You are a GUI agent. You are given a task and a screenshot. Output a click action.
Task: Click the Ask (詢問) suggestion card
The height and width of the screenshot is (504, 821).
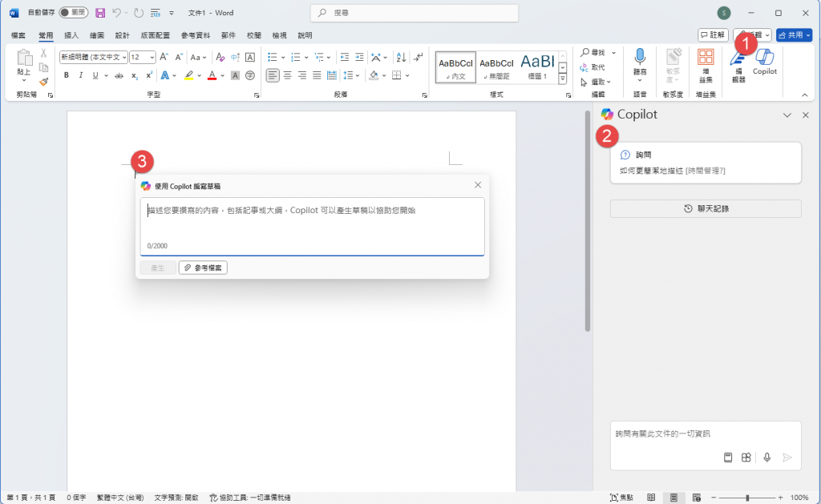(706, 163)
